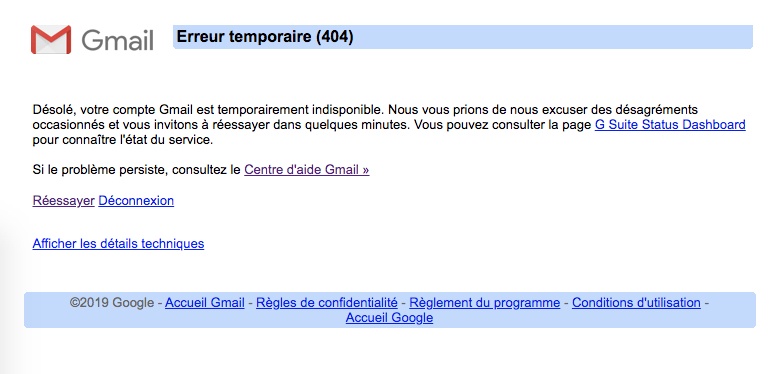777x374 pixels.
Task: Go to Accueil Gmail in footer
Action: (205, 303)
